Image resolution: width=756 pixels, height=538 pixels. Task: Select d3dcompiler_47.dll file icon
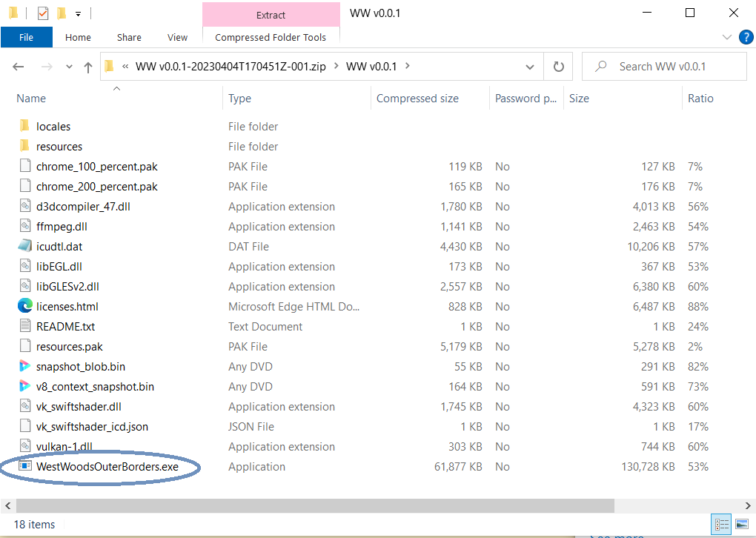pos(25,206)
